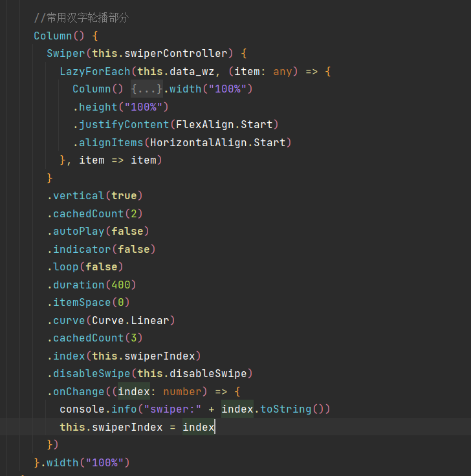Click 'Curve.Linear' value
This screenshot has height=476, width=471.
tap(130, 320)
